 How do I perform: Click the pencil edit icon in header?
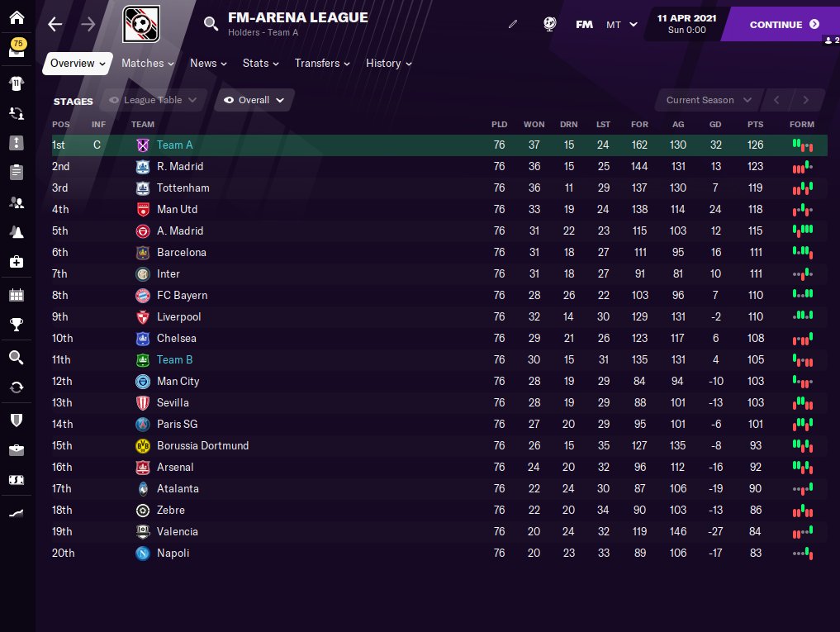click(513, 24)
